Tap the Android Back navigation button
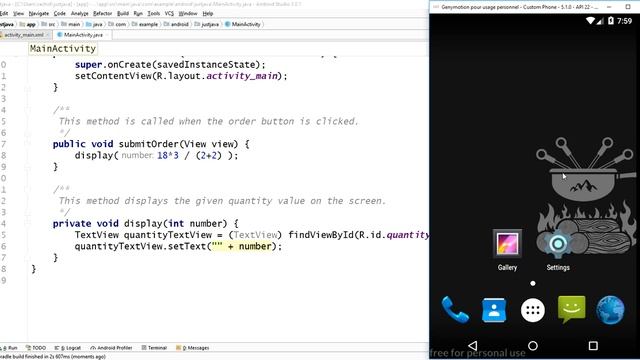The width and height of the screenshot is (640, 360). pyautogui.click(x=473, y=346)
